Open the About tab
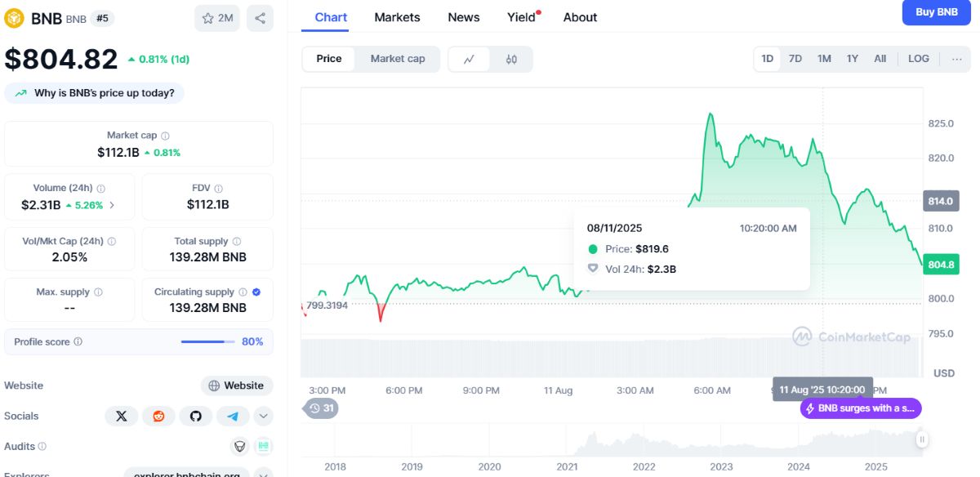 pyautogui.click(x=580, y=17)
